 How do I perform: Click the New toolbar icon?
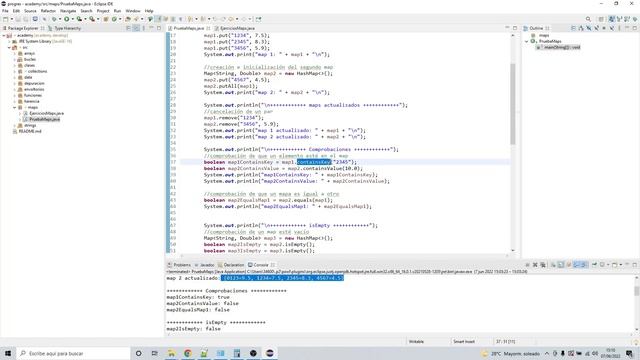pyautogui.click(x=5, y=19)
